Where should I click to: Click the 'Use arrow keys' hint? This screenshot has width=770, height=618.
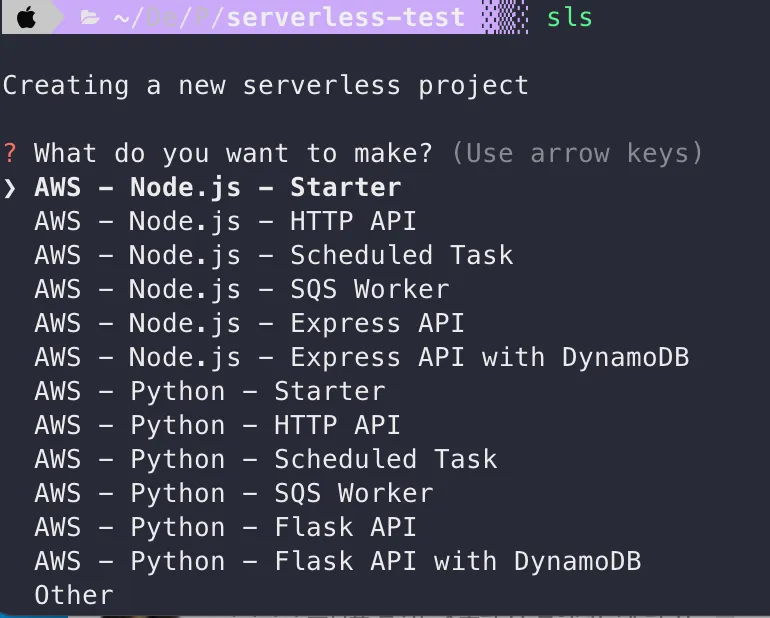click(x=577, y=153)
